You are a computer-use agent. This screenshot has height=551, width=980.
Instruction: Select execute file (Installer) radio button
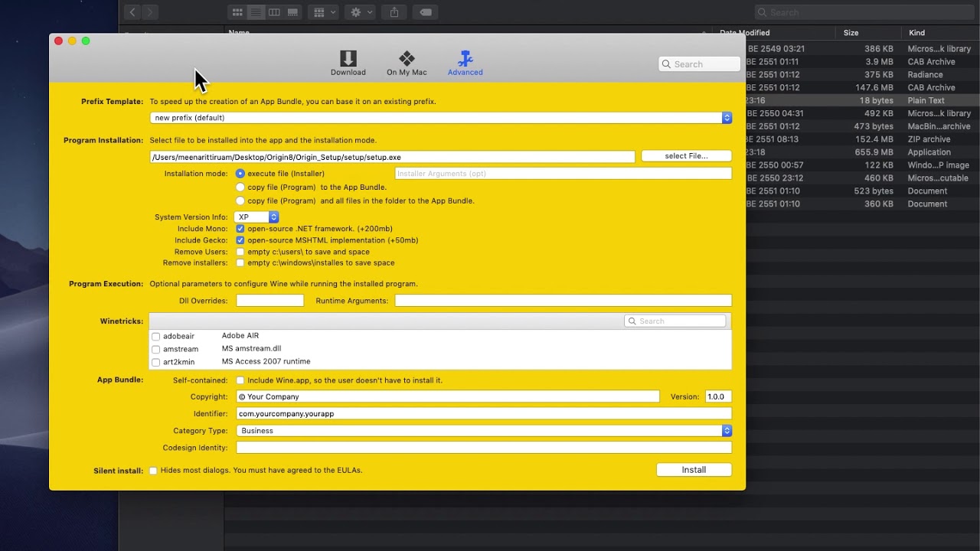(x=240, y=174)
